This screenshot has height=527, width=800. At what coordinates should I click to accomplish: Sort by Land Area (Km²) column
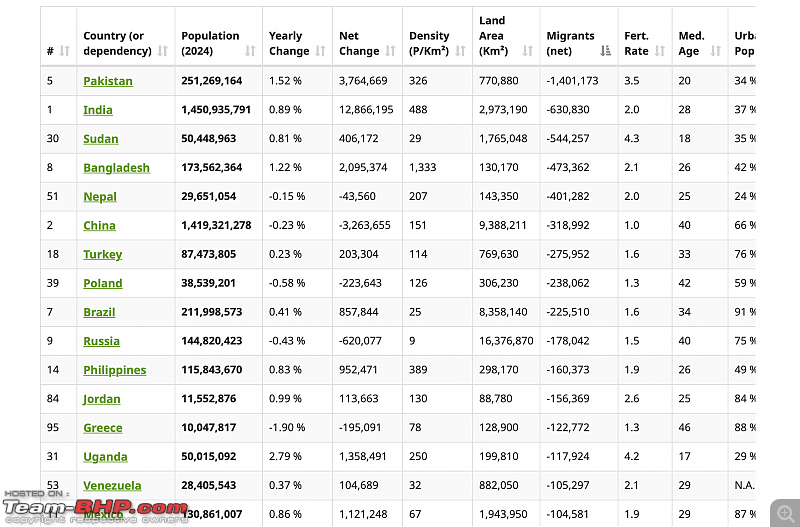click(x=528, y=51)
